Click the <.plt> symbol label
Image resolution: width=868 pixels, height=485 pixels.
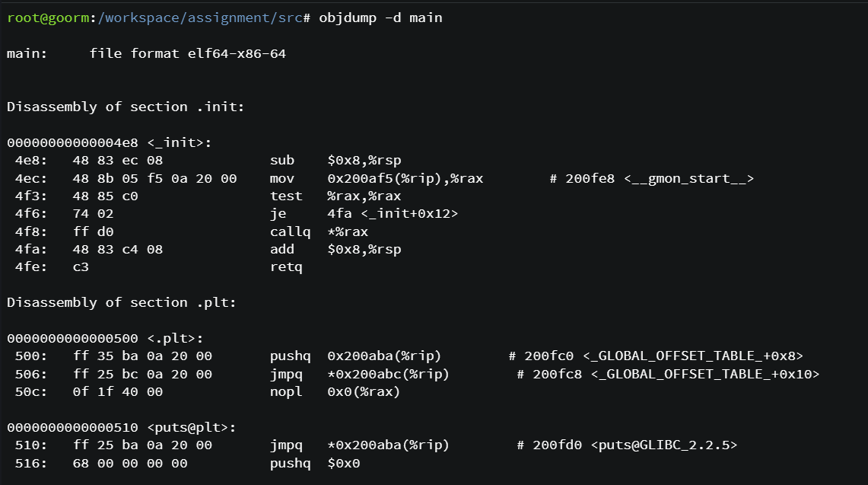pos(176,338)
